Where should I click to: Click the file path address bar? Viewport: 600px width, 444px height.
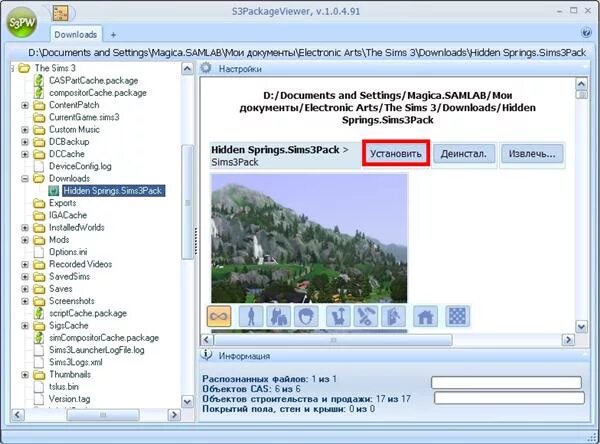(x=307, y=52)
